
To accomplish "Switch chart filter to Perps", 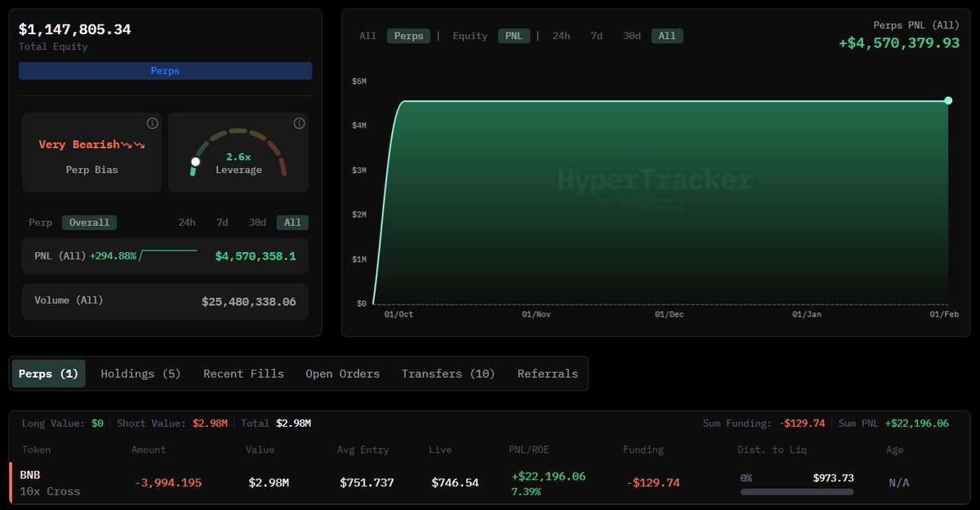I will pyautogui.click(x=409, y=36).
